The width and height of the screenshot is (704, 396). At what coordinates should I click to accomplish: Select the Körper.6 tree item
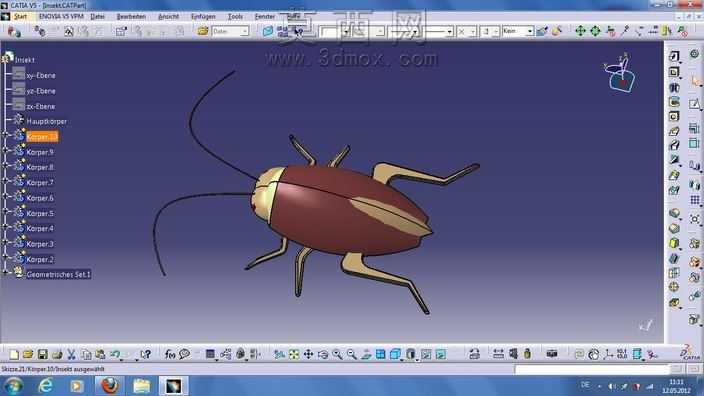[40, 198]
